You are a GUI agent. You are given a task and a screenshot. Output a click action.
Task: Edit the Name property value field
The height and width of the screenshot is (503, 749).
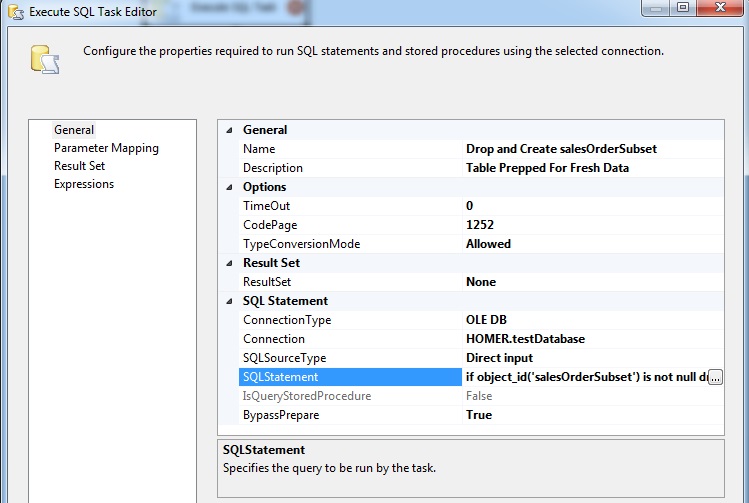pyautogui.click(x=592, y=149)
